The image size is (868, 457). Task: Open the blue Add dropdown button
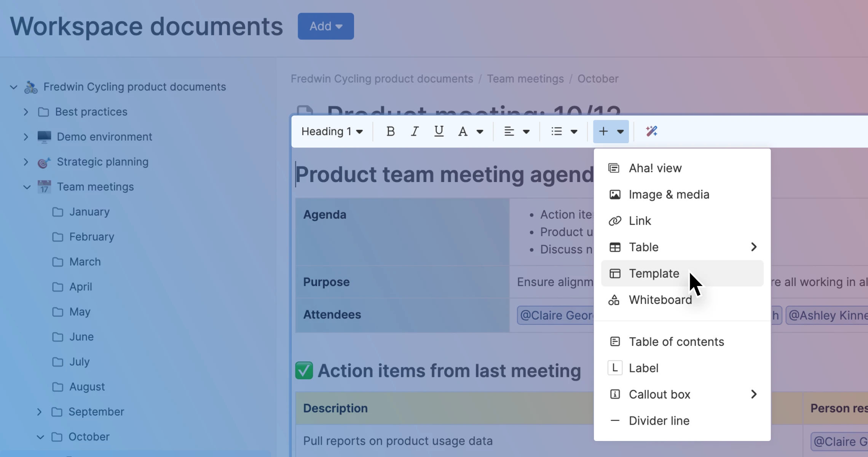pos(325,26)
